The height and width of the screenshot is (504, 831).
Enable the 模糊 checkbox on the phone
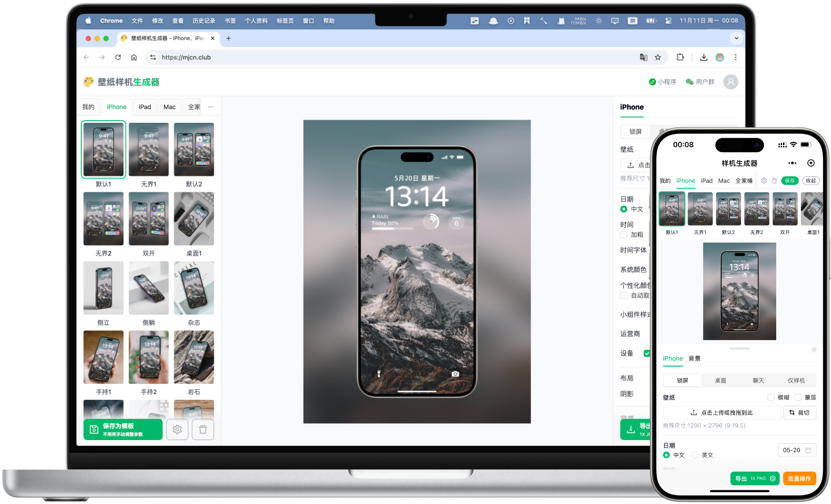coord(771,397)
